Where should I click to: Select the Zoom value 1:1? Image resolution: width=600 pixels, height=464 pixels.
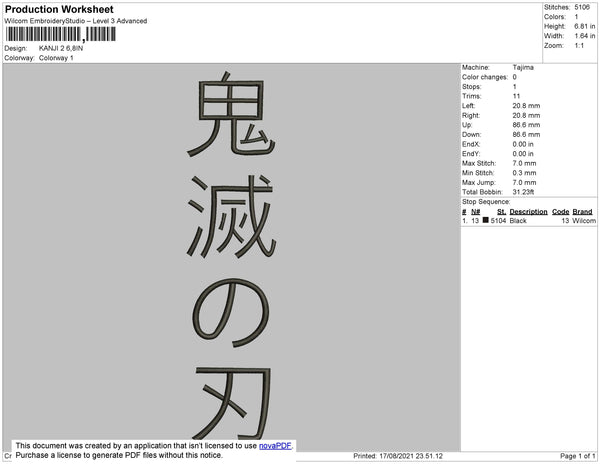(579, 46)
